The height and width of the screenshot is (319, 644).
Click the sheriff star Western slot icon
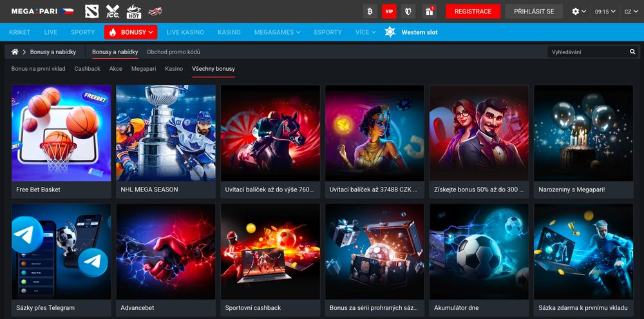point(390,32)
